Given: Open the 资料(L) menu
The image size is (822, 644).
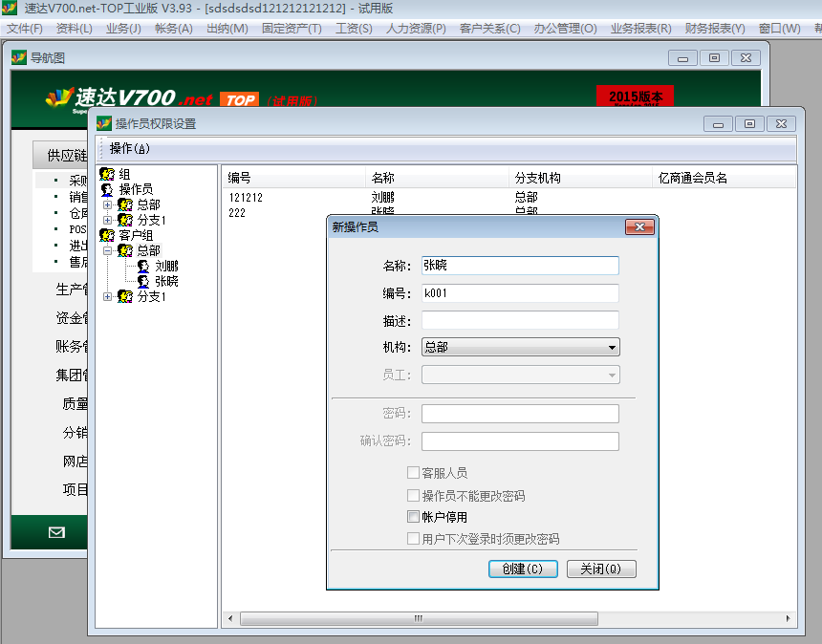Looking at the screenshot, I should click(74, 29).
